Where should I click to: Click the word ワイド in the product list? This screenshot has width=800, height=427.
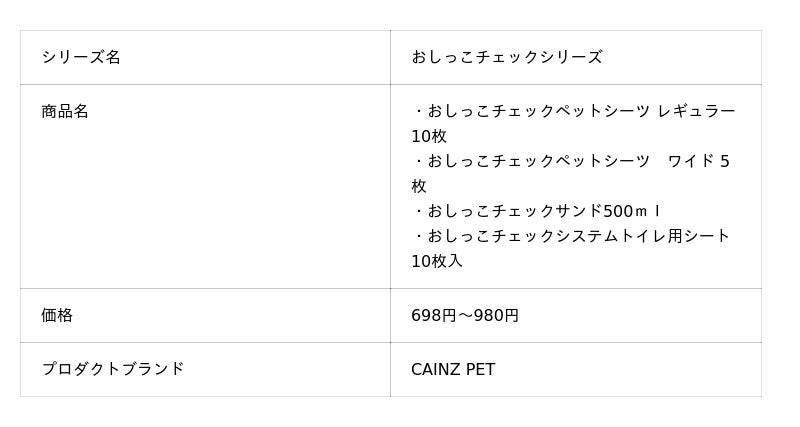point(689,161)
